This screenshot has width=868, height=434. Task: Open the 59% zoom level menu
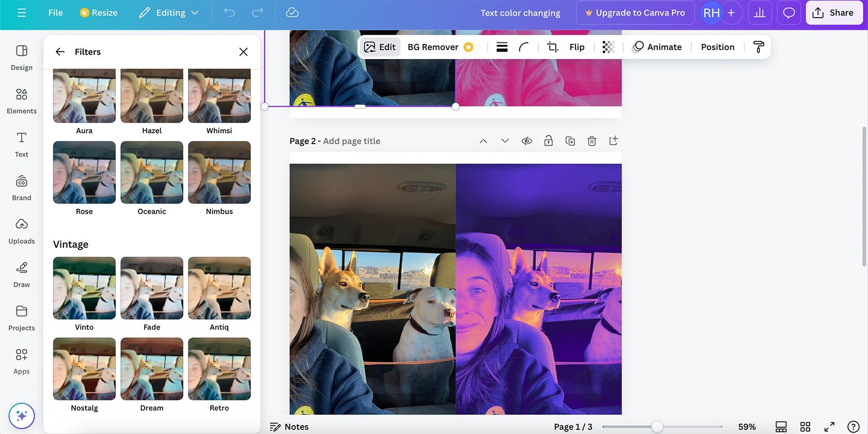tap(747, 427)
